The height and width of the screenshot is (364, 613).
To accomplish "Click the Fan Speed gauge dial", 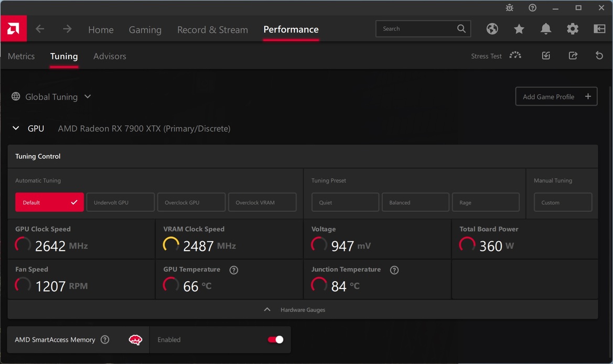I will point(23,285).
